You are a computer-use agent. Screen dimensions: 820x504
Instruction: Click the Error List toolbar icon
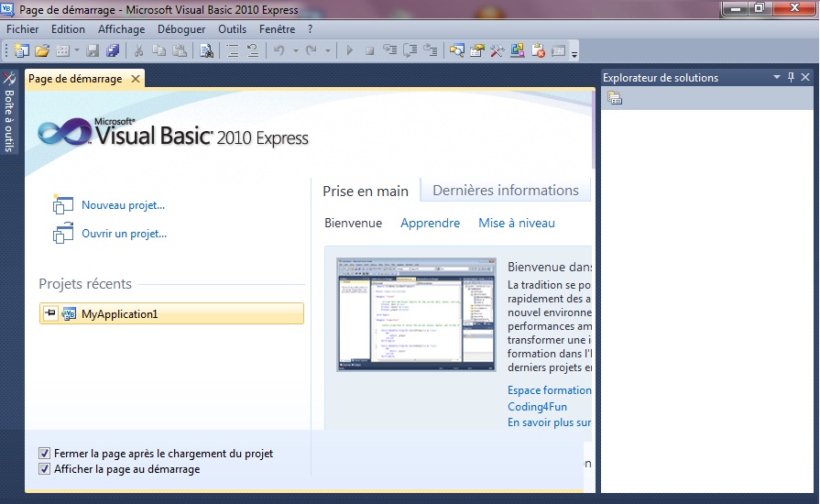click(x=538, y=50)
